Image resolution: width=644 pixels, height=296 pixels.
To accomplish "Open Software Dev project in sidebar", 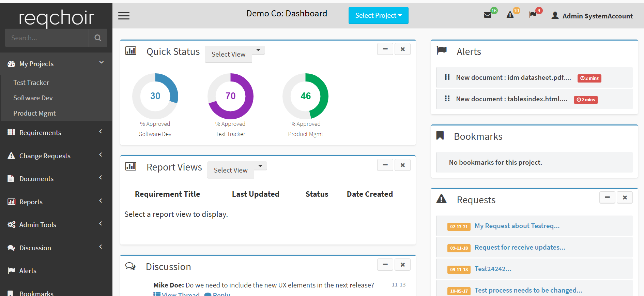I will pos(33,98).
